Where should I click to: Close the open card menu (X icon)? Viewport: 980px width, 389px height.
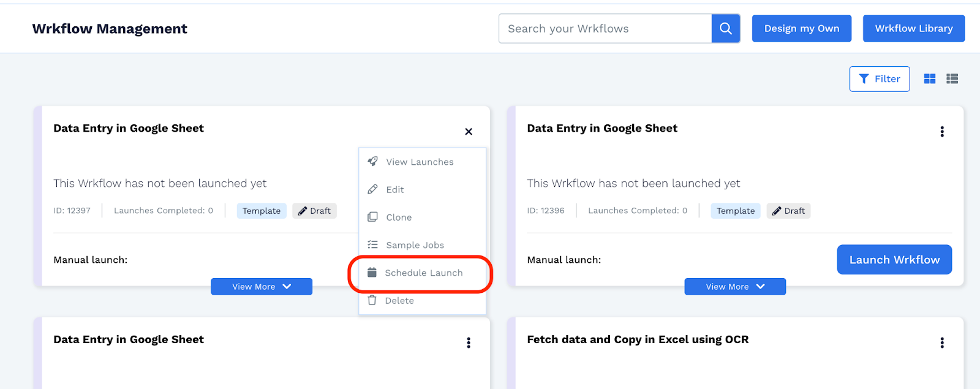[x=469, y=132]
